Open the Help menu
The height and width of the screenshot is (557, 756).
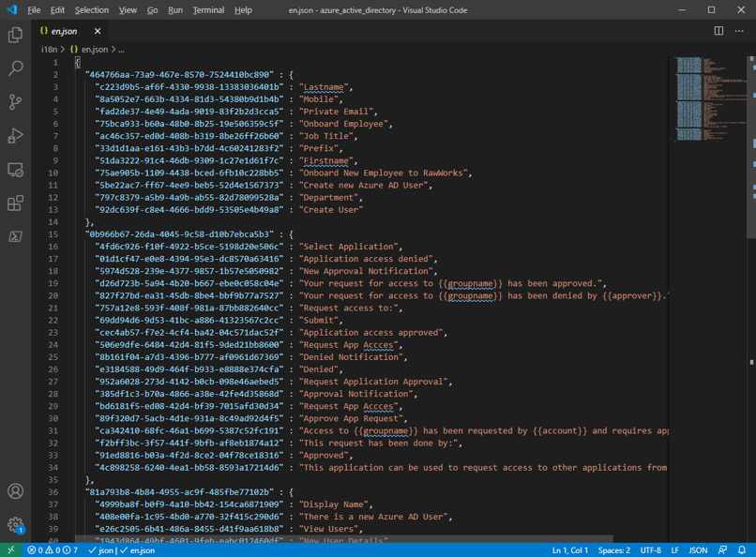243,10
